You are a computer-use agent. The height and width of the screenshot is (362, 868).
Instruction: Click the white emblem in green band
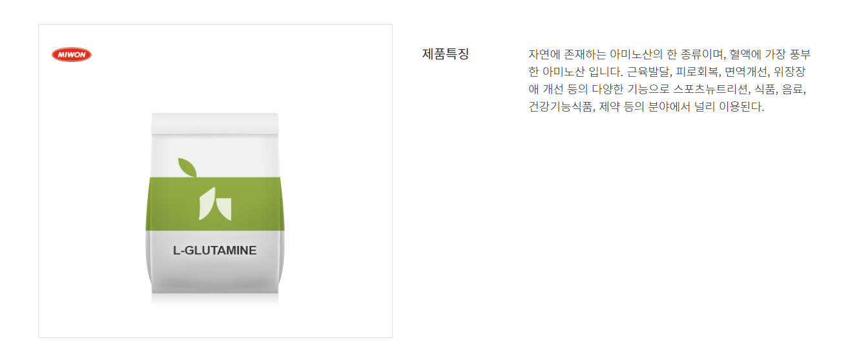[214, 204]
